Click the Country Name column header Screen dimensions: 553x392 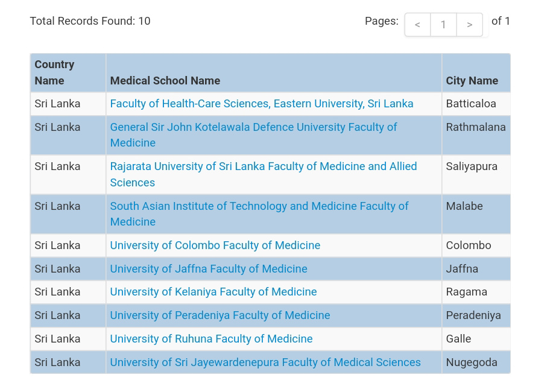(x=54, y=73)
